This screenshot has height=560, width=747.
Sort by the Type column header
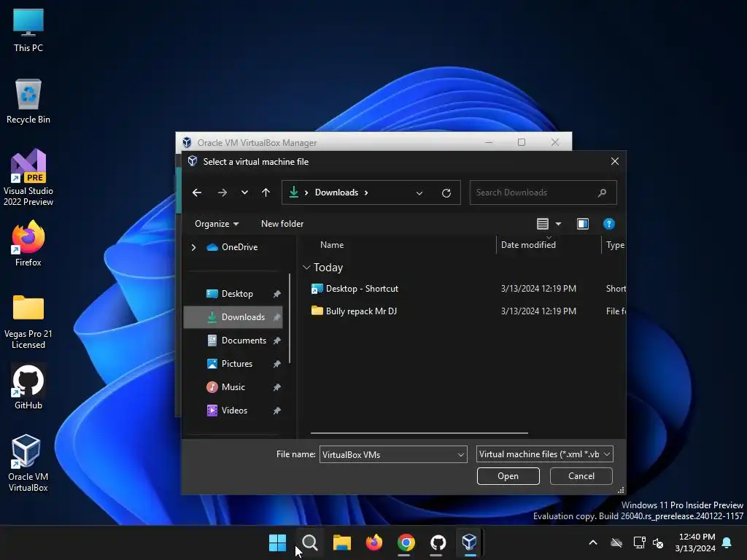click(614, 245)
